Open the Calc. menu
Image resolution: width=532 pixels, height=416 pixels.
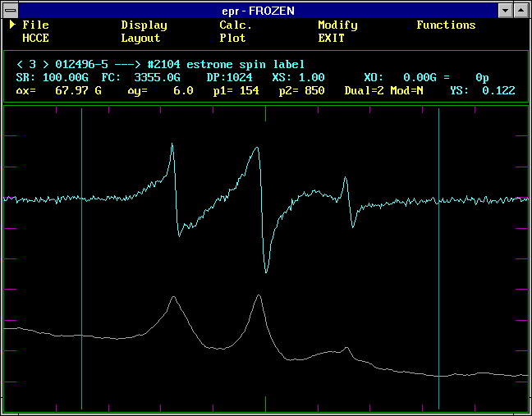(236, 25)
